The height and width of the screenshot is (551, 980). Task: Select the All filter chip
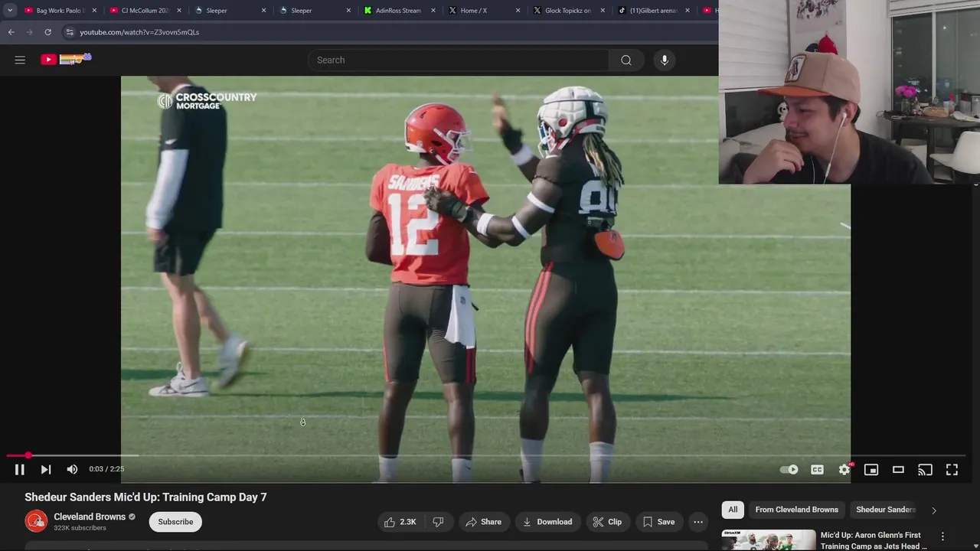point(733,510)
